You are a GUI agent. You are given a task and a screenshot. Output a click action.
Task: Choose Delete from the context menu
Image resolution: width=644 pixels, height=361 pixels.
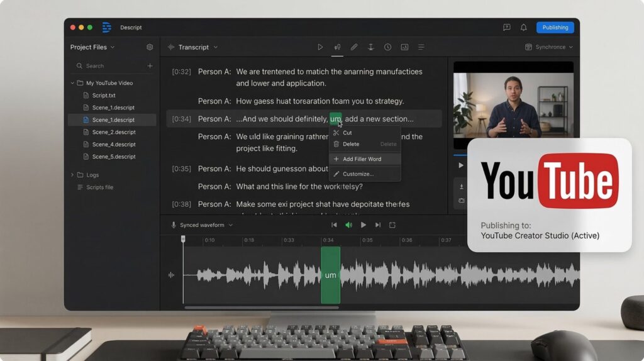pos(365,144)
